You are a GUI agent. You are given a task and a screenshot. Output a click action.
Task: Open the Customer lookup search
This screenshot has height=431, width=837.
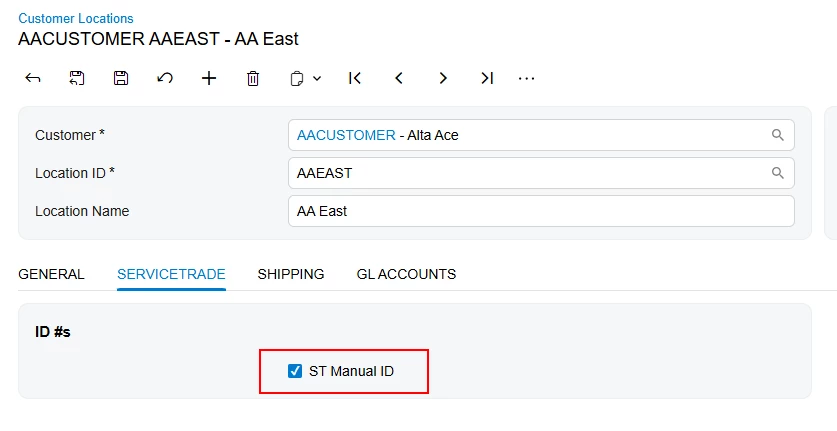tap(777, 135)
